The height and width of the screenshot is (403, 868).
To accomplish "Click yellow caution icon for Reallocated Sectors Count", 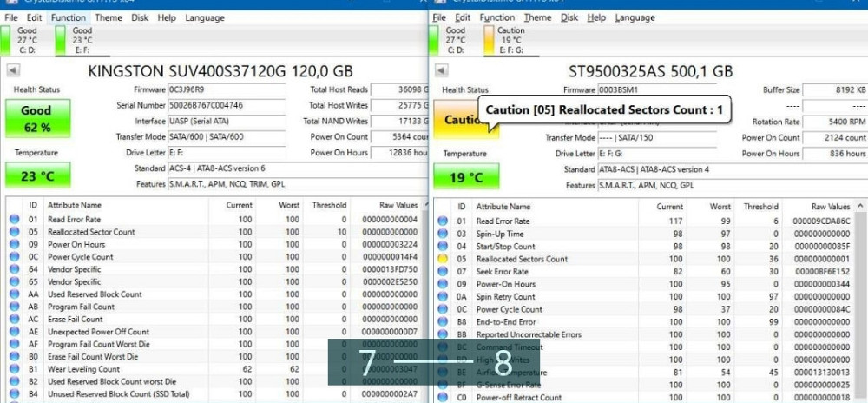I will point(443,259).
